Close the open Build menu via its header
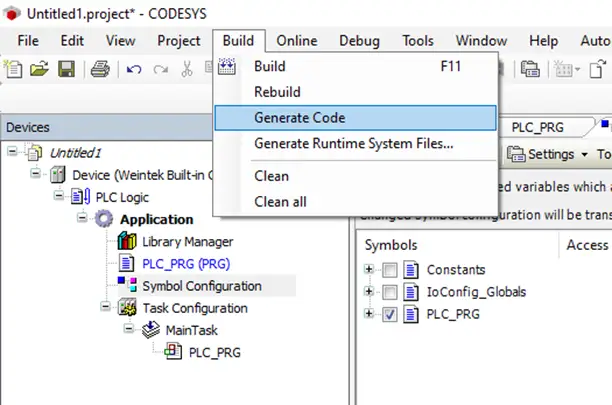The width and height of the screenshot is (612, 405). click(x=238, y=41)
